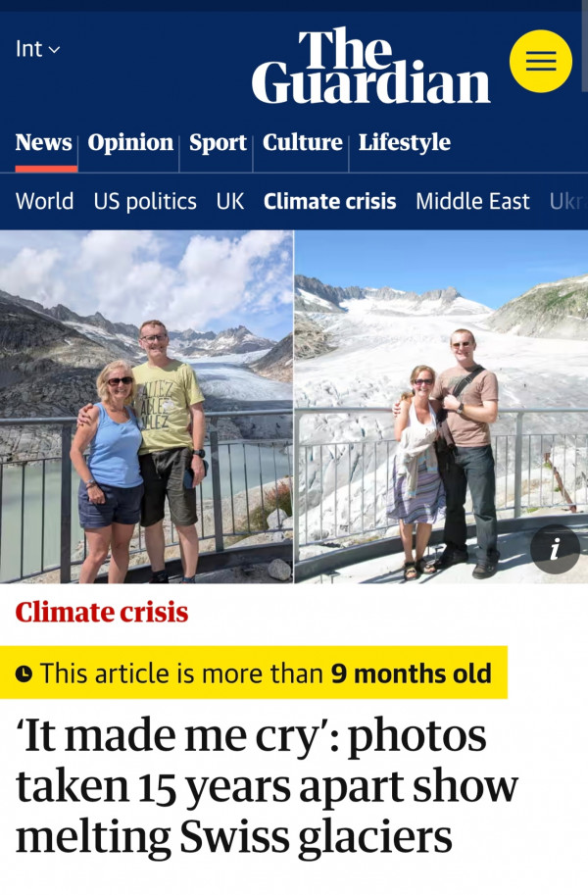588x895 pixels.
Task: Click the 'It made me cry' headline
Action: (267, 786)
